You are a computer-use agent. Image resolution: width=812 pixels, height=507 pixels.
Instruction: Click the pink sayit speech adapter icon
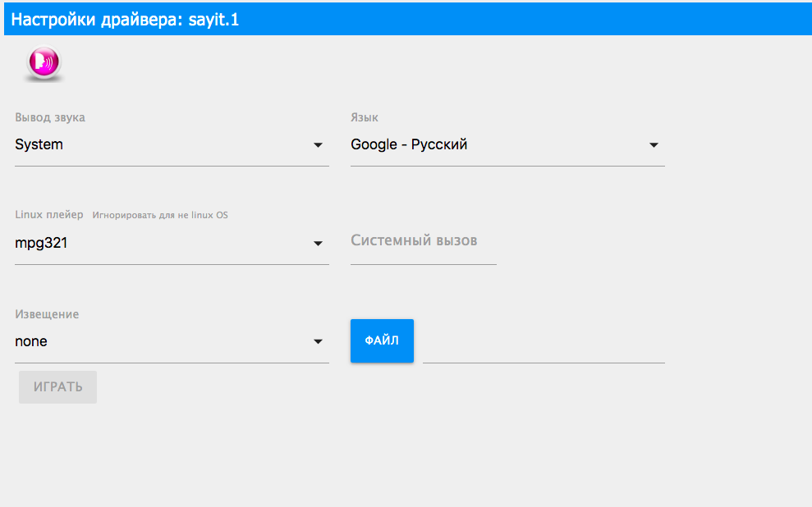(x=44, y=63)
